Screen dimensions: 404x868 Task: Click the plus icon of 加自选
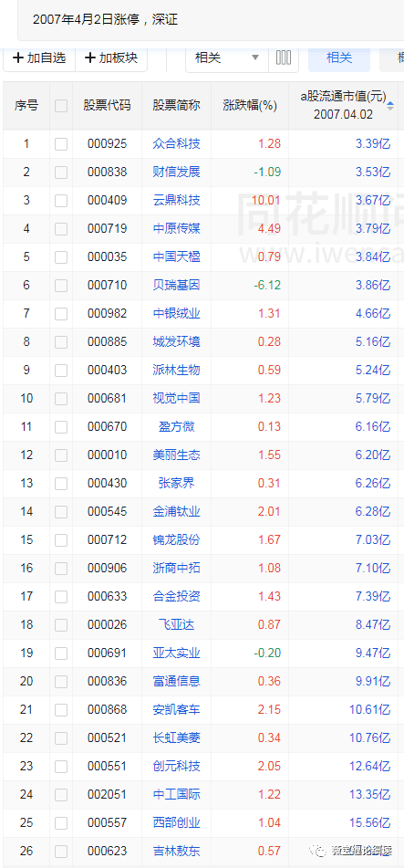[18, 58]
